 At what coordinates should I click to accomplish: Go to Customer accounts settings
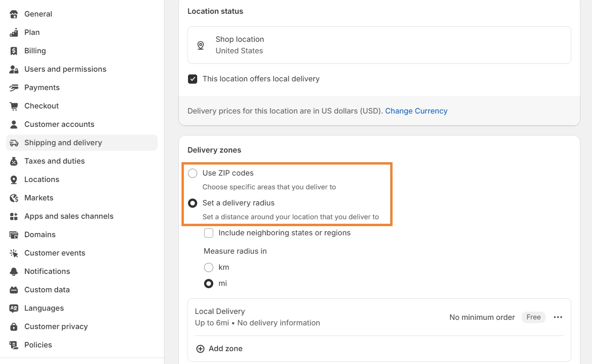point(59,124)
